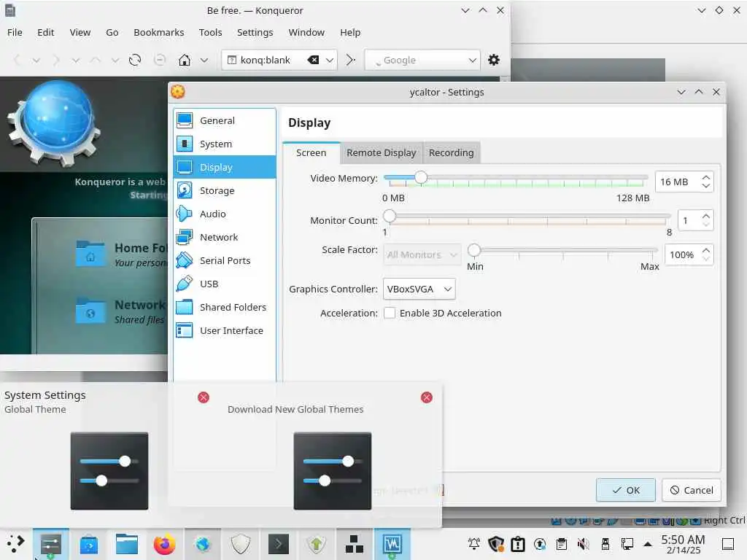Expand the Konqueror location bar history dropdown
The width and height of the screenshot is (747, 560).
pyautogui.click(x=329, y=60)
